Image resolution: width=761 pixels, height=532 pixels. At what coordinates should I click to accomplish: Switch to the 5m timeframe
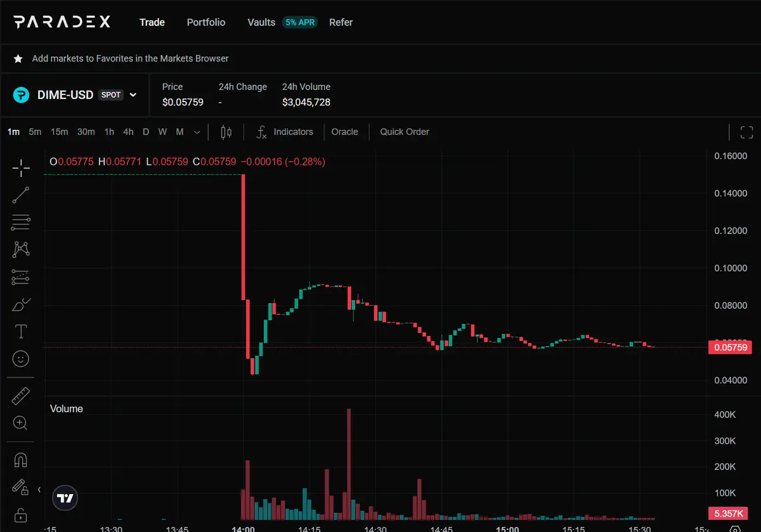tap(35, 132)
